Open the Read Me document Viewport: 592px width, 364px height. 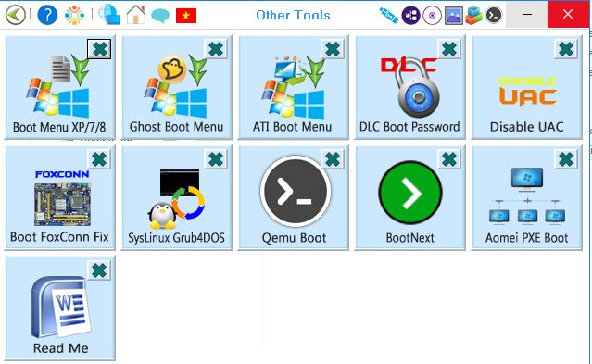click(x=59, y=308)
